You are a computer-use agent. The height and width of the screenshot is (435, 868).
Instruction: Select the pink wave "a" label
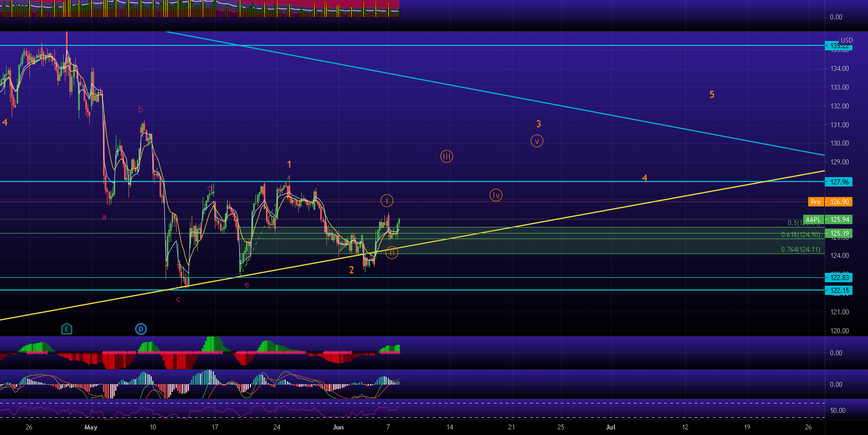pos(104,217)
